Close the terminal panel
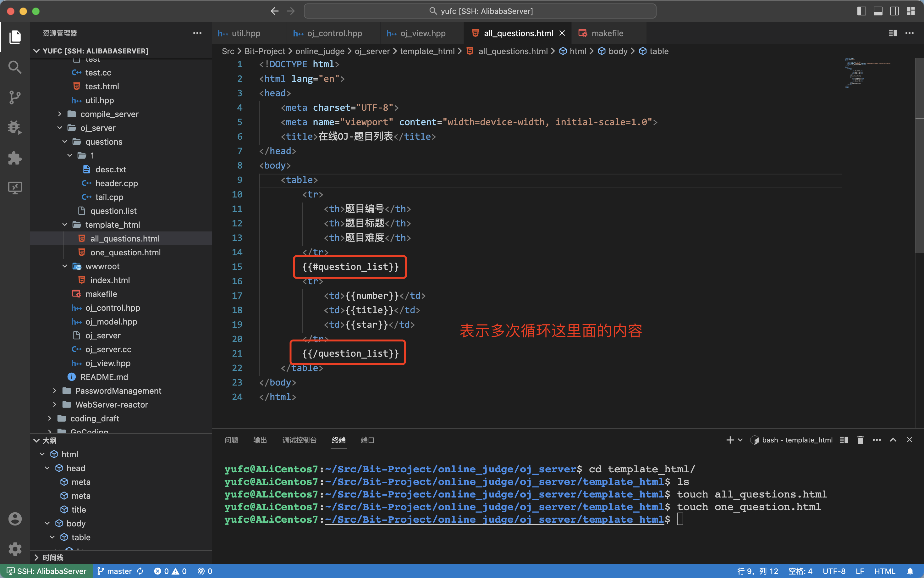 (910, 440)
